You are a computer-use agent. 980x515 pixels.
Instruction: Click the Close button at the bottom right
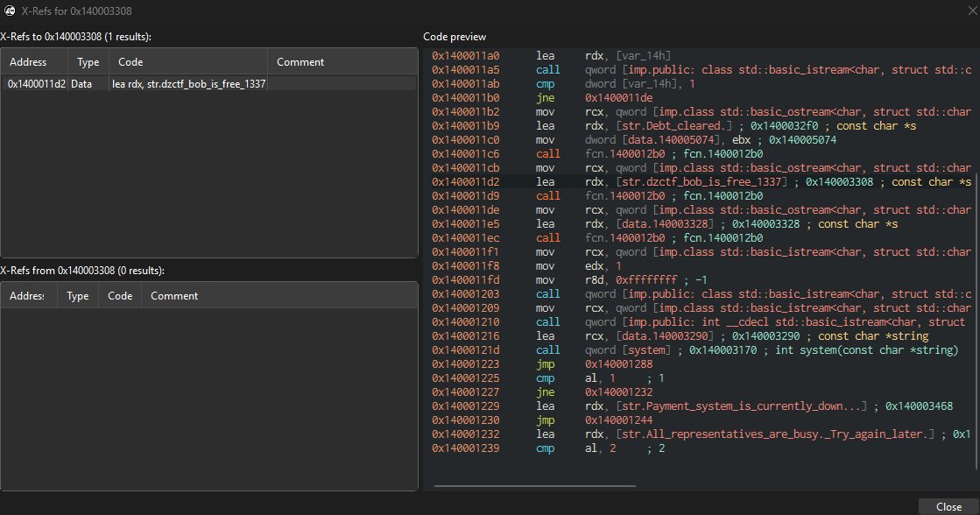tap(948, 506)
